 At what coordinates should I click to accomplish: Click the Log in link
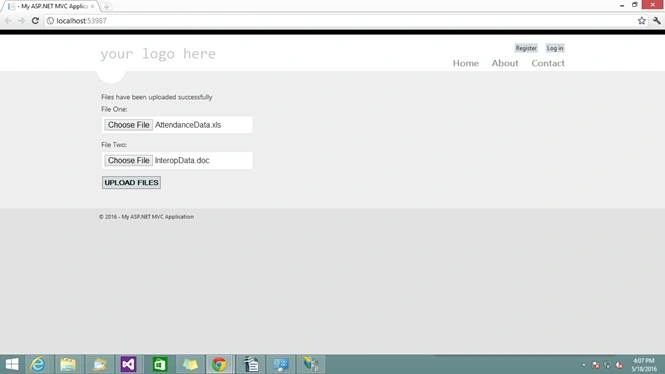555,48
